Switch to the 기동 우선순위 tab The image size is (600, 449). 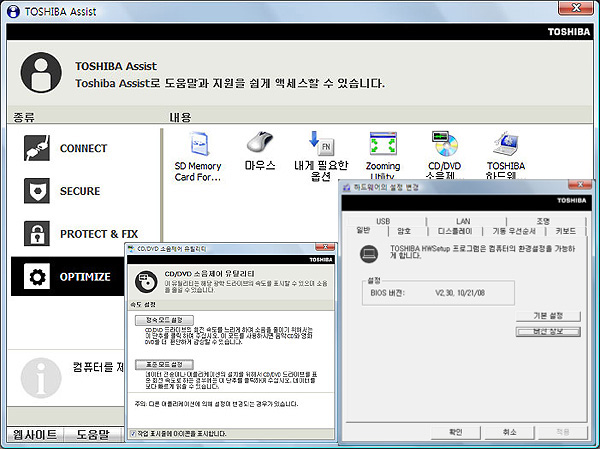(514, 231)
